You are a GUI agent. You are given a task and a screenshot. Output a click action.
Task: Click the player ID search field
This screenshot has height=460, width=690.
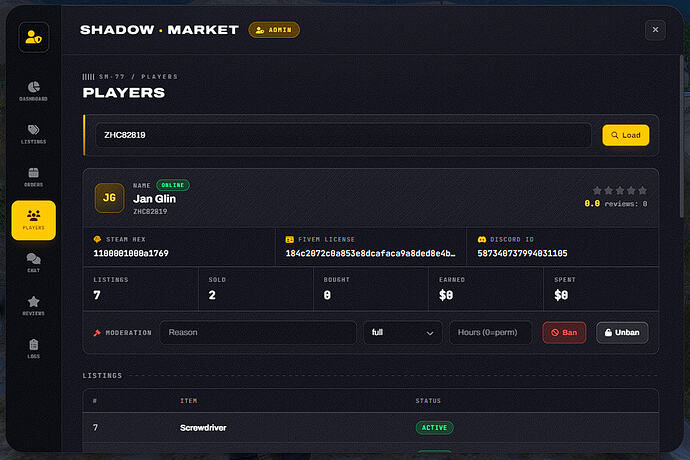tap(343, 135)
